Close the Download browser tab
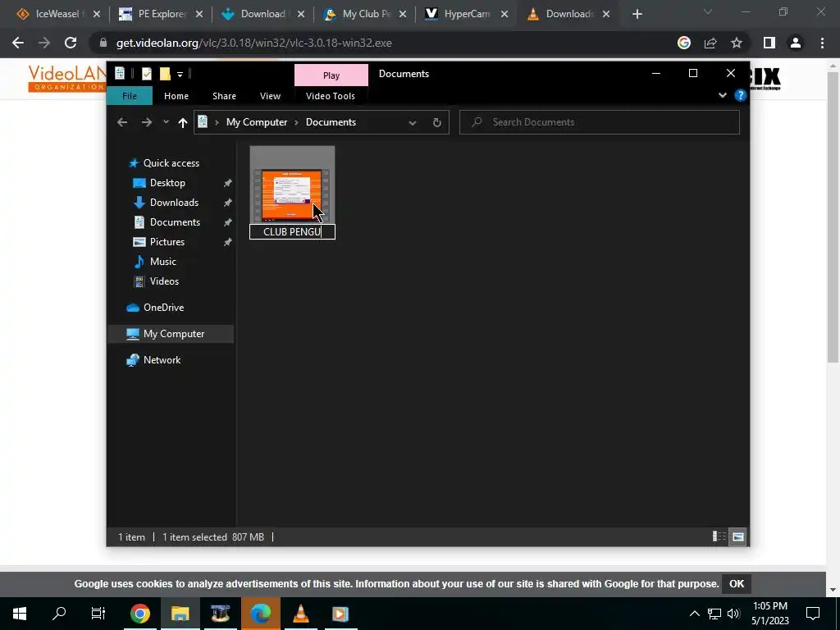Image resolution: width=840 pixels, height=630 pixels. point(301,15)
